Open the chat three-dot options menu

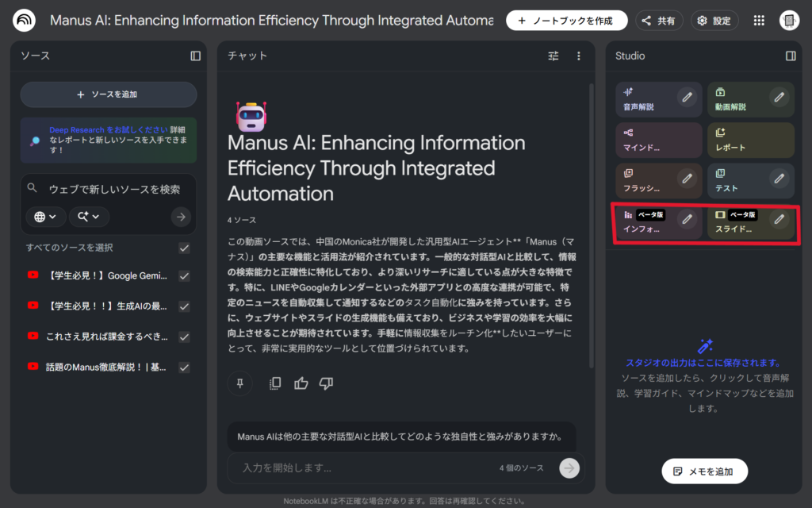click(x=579, y=56)
